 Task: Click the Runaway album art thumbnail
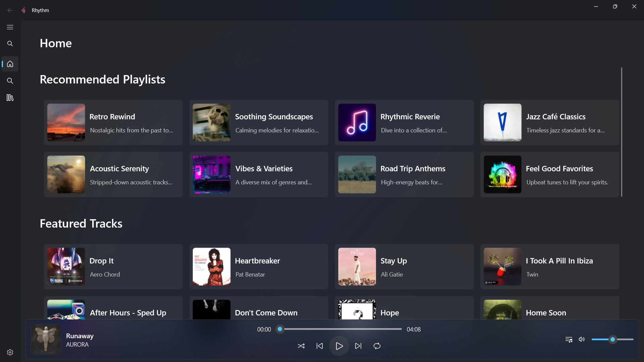[x=46, y=339]
